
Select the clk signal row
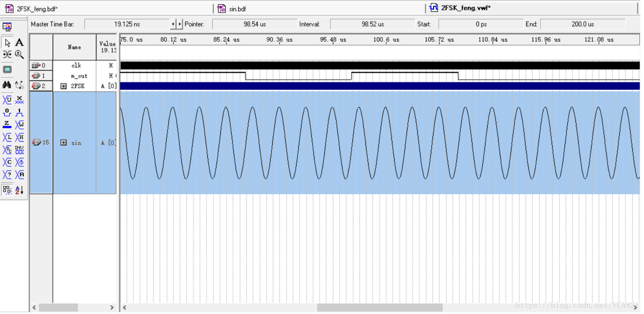(x=73, y=65)
